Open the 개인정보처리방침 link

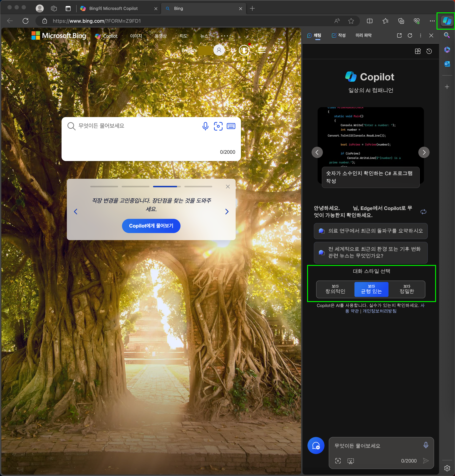[379, 311]
